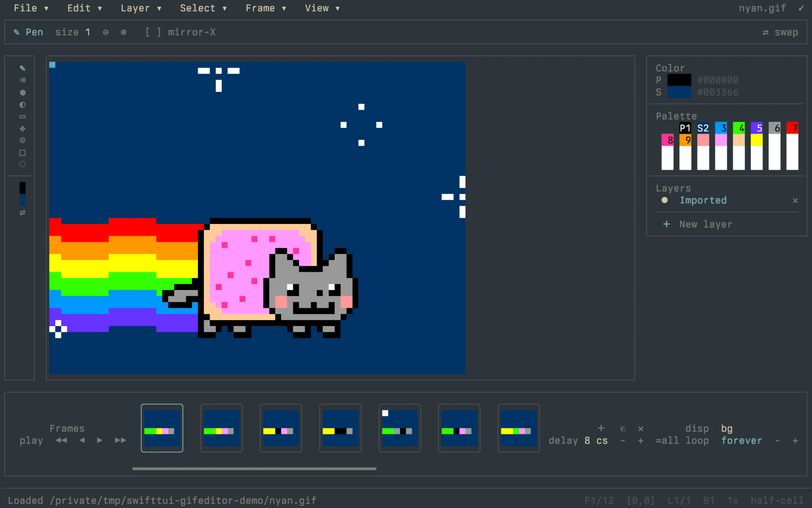
Task: Select the square shape tool icon
Action: pos(22,153)
